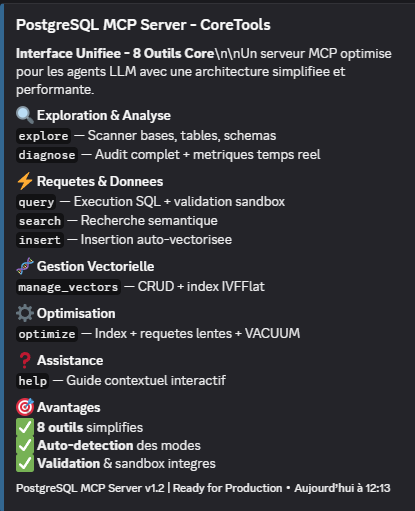The height and width of the screenshot is (511, 415).
Task: Select the manage_vectors code tag
Action: click(x=68, y=287)
